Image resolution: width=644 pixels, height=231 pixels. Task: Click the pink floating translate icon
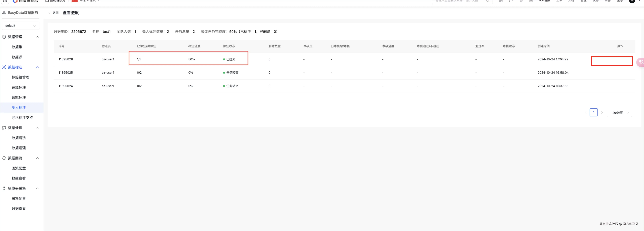(641, 62)
